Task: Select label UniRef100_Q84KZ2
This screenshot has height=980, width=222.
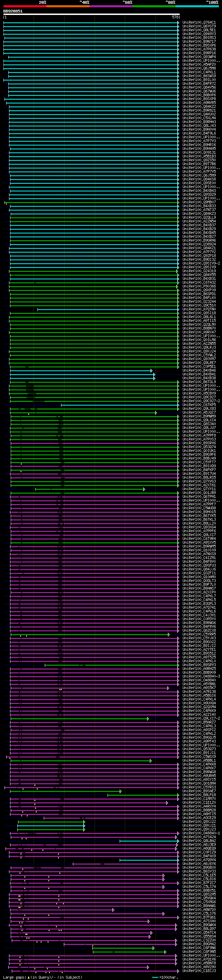Action: [199, 106]
